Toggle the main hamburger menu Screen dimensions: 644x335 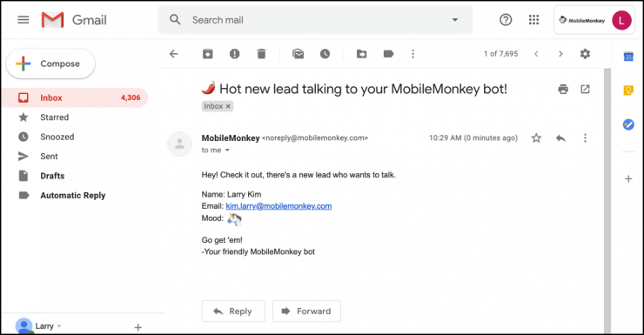(x=23, y=20)
